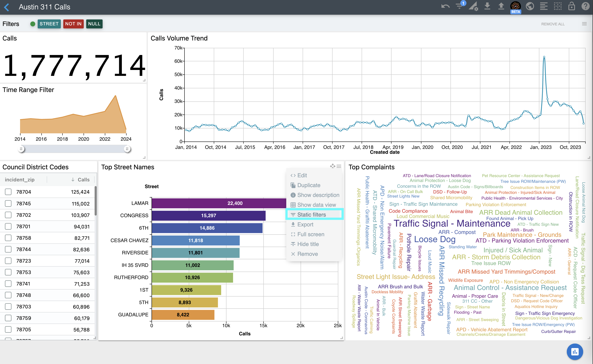This screenshot has height=364, width=593.
Task: Open the hamburger menu in the Filters bar
Action: [584, 24]
